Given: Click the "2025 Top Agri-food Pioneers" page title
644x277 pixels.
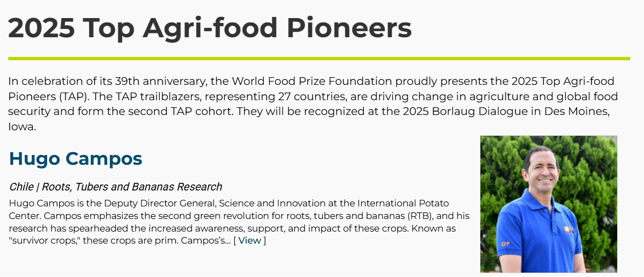Looking at the screenshot, I should (x=210, y=28).
